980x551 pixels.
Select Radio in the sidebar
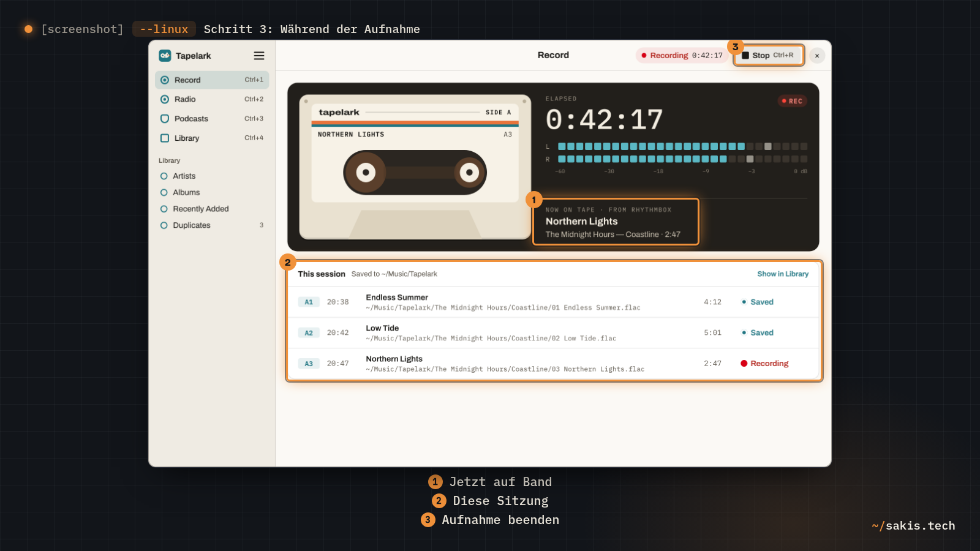(212, 99)
